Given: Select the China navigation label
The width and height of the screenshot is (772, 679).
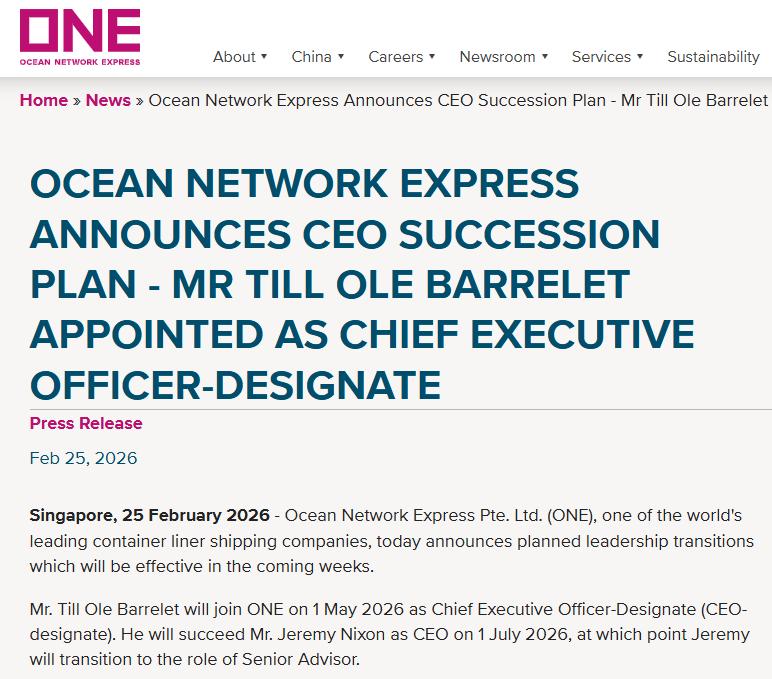Looking at the screenshot, I should click(311, 57).
